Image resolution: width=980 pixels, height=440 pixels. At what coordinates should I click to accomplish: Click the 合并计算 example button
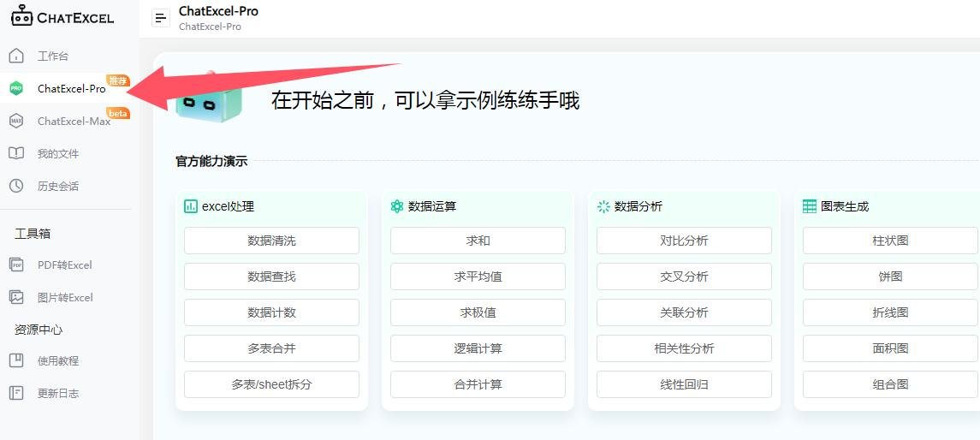coord(478,384)
